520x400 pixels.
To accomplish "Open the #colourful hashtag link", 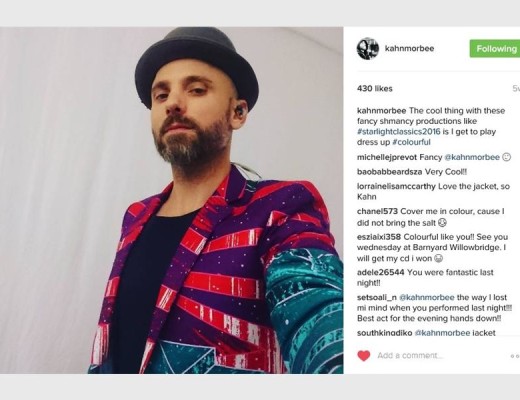I will 411,142.
